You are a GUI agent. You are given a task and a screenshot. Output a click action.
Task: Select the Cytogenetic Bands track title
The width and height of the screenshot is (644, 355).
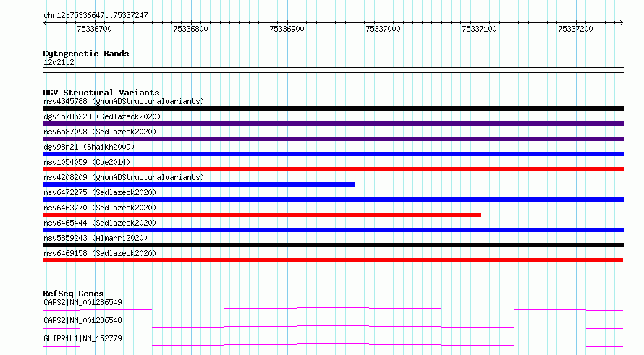86,54
